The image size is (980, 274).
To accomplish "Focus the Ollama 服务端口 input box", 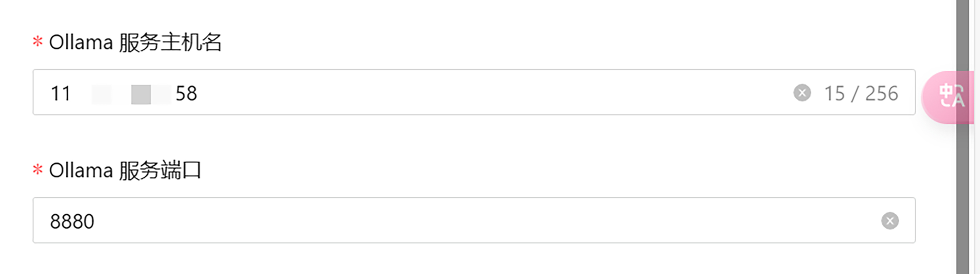I will (474, 220).
